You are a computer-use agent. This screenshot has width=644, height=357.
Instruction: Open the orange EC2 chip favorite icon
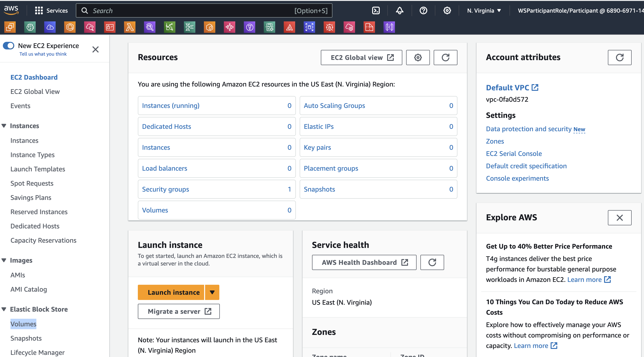(x=10, y=27)
